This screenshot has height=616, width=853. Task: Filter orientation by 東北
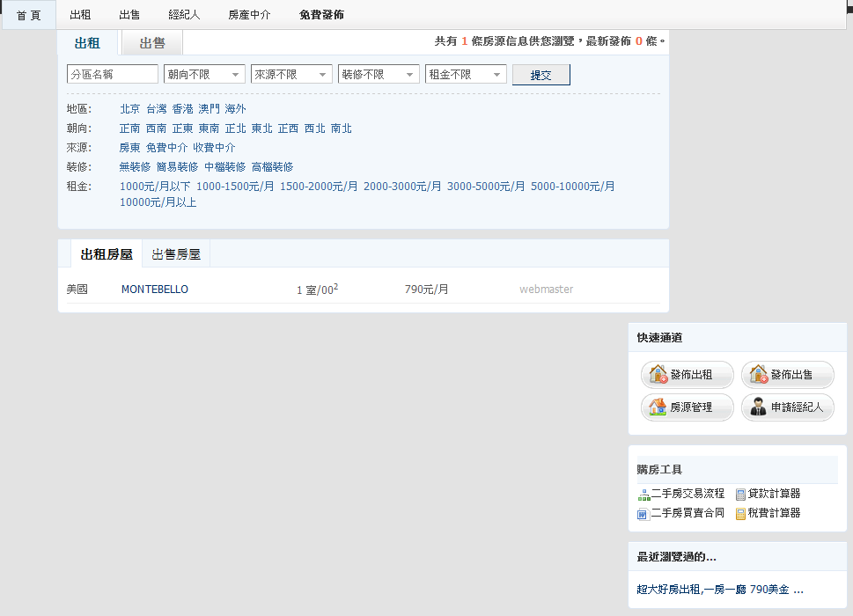point(262,128)
